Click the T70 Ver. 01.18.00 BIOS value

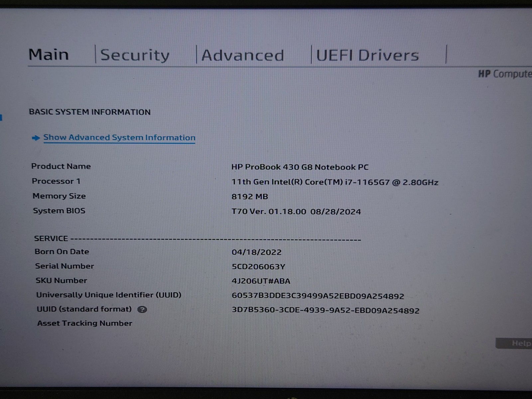click(x=296, y=211)
